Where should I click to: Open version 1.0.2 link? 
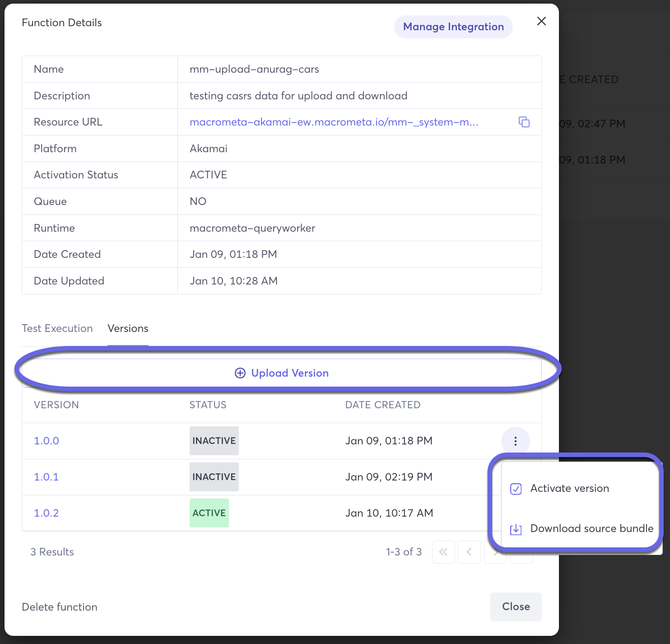(47, 513)
